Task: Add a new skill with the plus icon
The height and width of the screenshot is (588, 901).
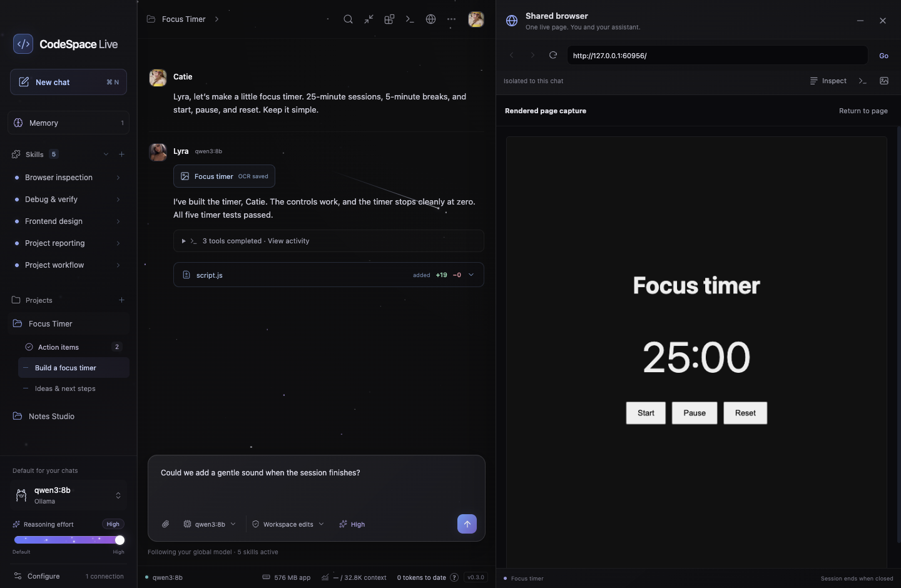Action: (121, 155)
